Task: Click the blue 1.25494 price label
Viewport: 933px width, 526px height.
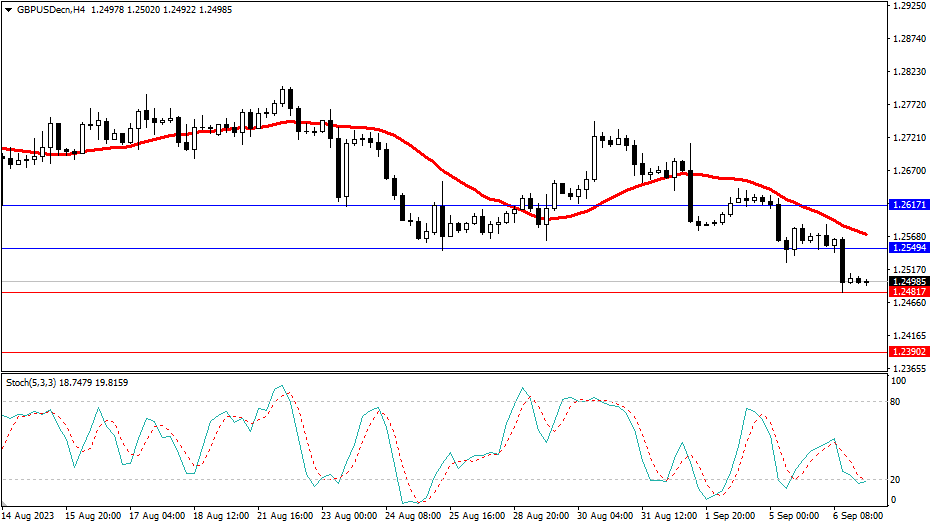Action: point(909,247)
